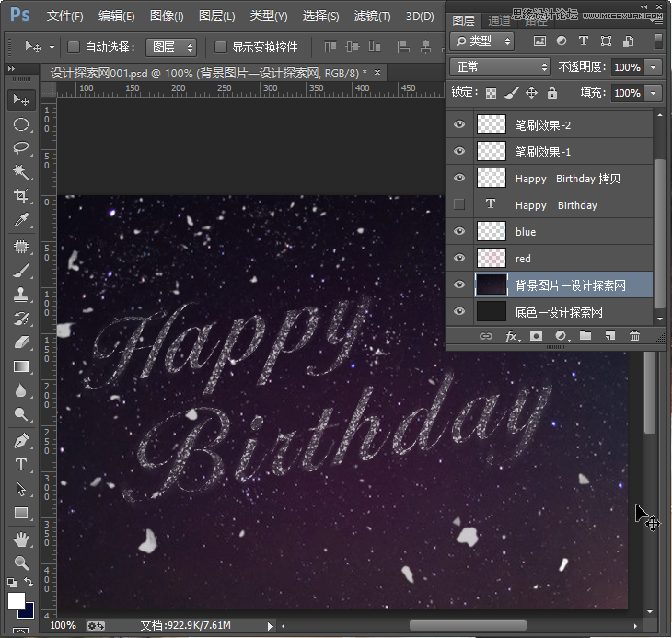Open the 正常 blend mode dropdown
Image resolution: width=672 pixels, height=638 pixels.
point(500,67)
